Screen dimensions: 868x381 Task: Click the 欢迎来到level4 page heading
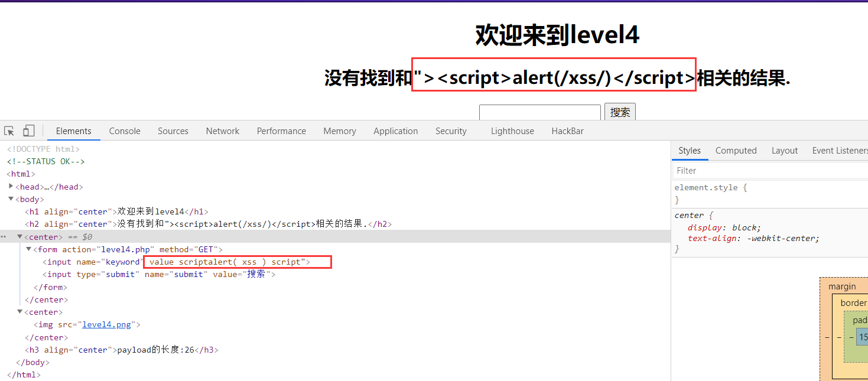[557, 35]
